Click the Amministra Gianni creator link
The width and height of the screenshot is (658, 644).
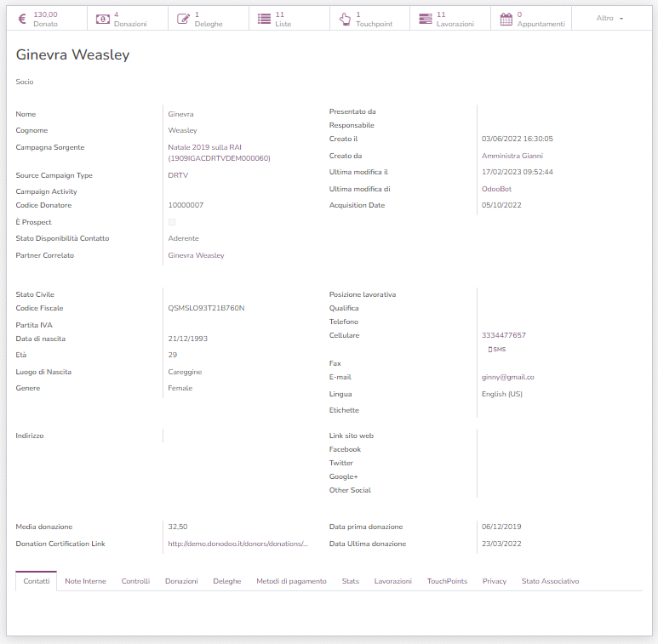coord(512,156)
